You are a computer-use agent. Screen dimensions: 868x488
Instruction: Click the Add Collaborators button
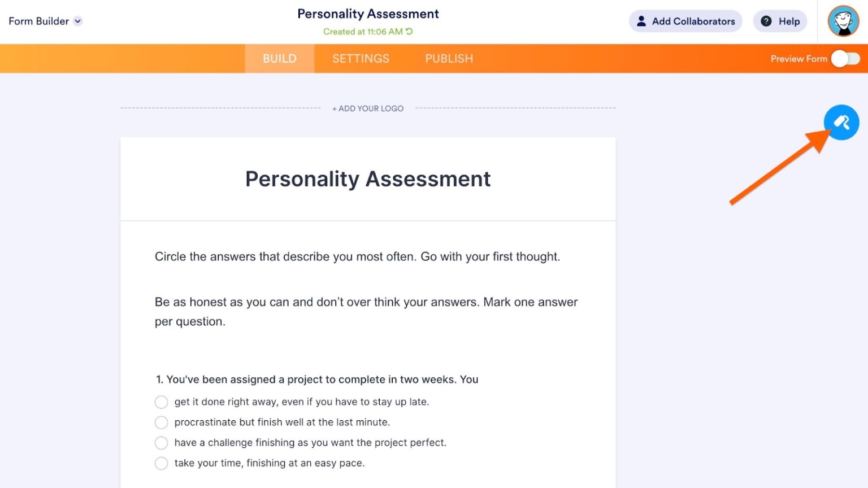tap(685, 21)
